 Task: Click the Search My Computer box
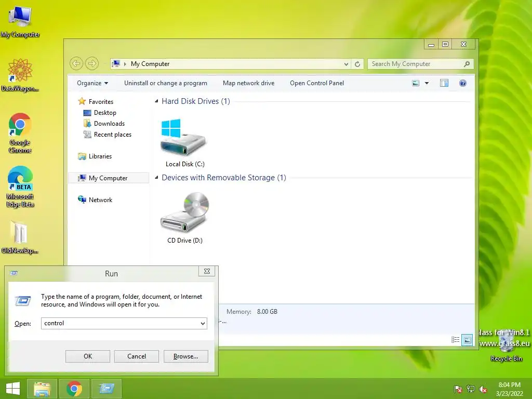[421, 64]
